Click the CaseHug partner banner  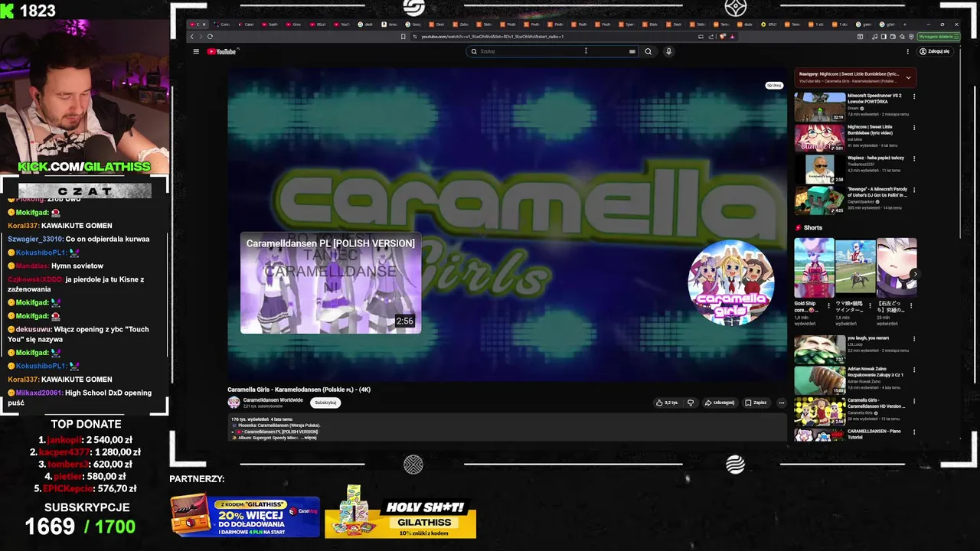tap(245, 516)
